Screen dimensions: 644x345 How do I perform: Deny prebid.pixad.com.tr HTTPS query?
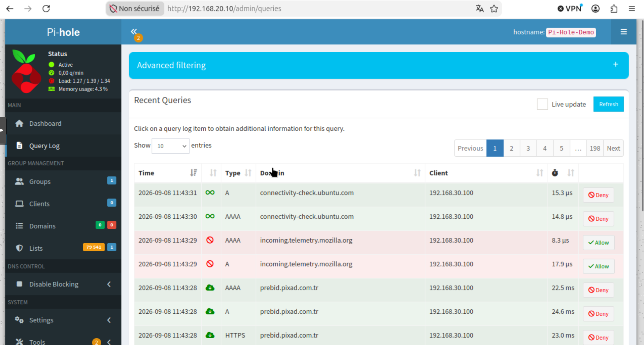(598, 337)
